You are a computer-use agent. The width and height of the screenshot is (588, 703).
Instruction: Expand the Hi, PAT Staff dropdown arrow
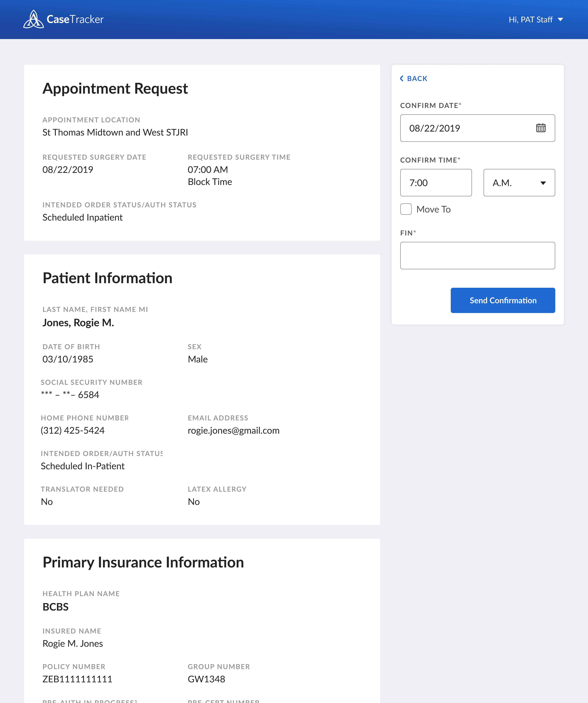560,19
